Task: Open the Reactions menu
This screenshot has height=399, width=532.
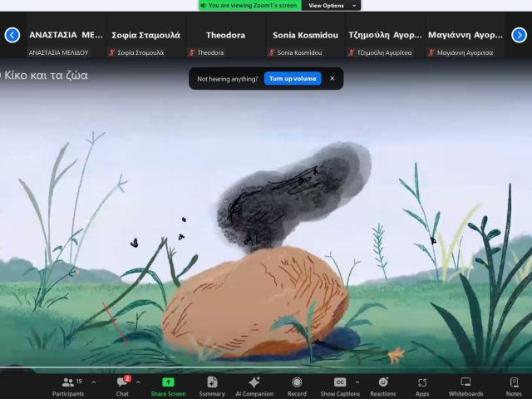Action: click(383, 387)
